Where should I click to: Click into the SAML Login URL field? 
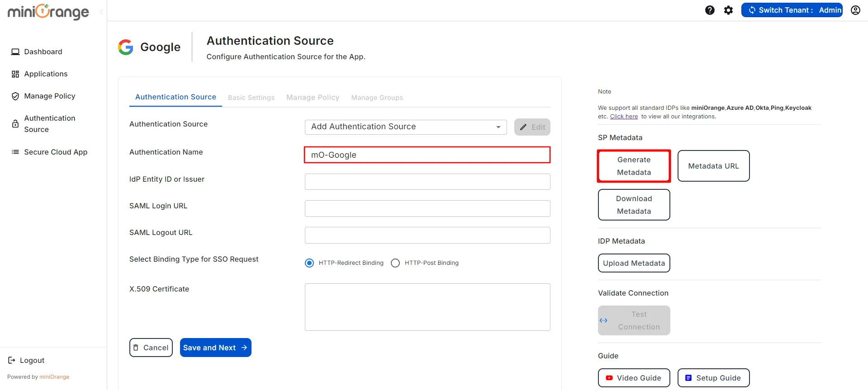point(427,208)
